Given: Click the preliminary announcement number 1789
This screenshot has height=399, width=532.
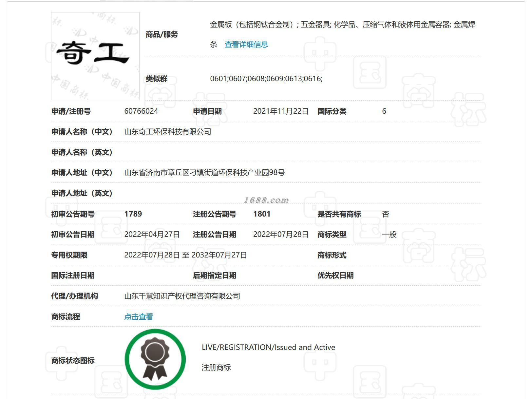Looking at the screenshot, I should (133, 214).
